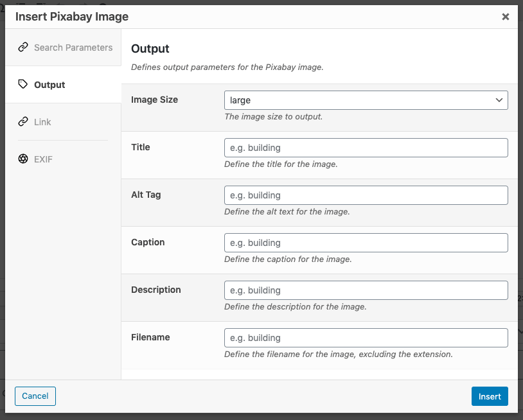Viewport: 523px width, 420px height.
Task: Click 'Define the description for the image.' hint
Action: 295,307
